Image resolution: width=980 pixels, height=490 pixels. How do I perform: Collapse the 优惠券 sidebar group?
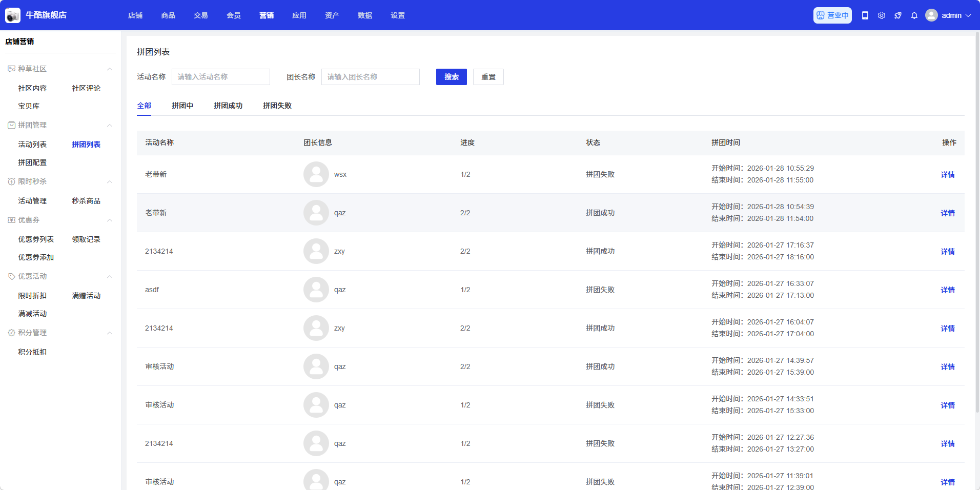pyautogui.click(x=109, y=220)
